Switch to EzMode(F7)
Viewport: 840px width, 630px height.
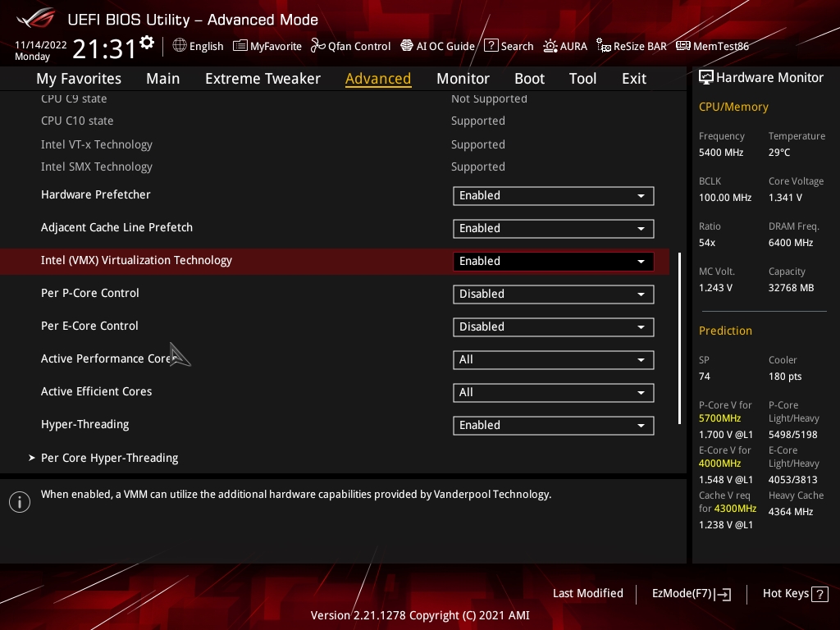coord(691,594)
